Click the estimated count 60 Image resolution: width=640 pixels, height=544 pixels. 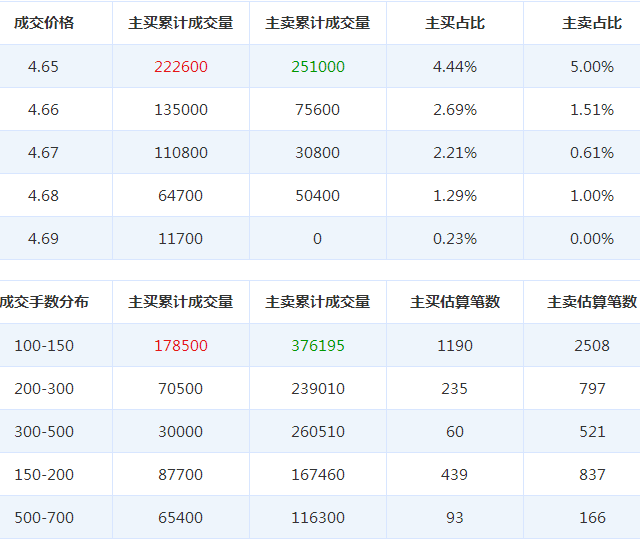[x=455, y=432]
